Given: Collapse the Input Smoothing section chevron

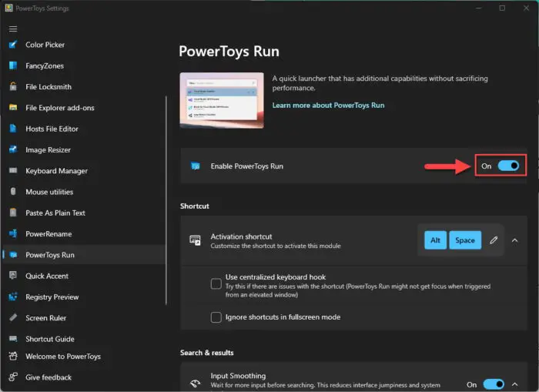Looking at the screenshot, I should (514, 384).
